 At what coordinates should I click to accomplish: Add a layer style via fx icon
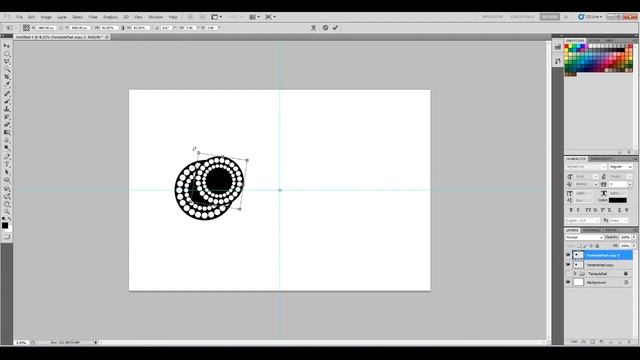[x=583, y=342]
